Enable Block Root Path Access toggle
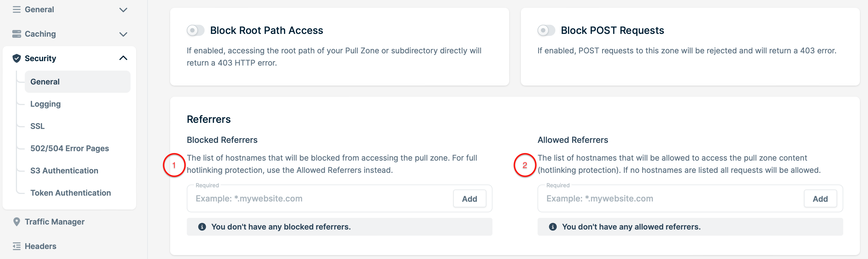This screenshot has width=868, height=259. pos(195,30)
